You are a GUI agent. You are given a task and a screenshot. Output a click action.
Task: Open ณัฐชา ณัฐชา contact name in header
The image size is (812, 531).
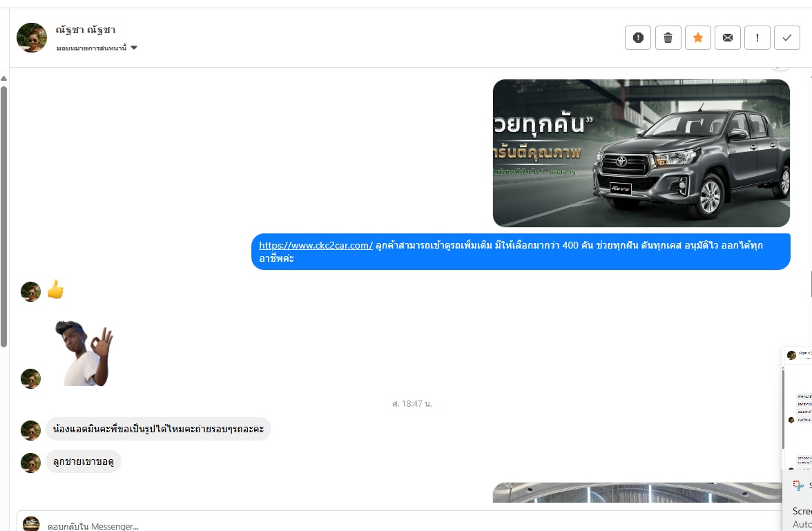coord(86,30)
